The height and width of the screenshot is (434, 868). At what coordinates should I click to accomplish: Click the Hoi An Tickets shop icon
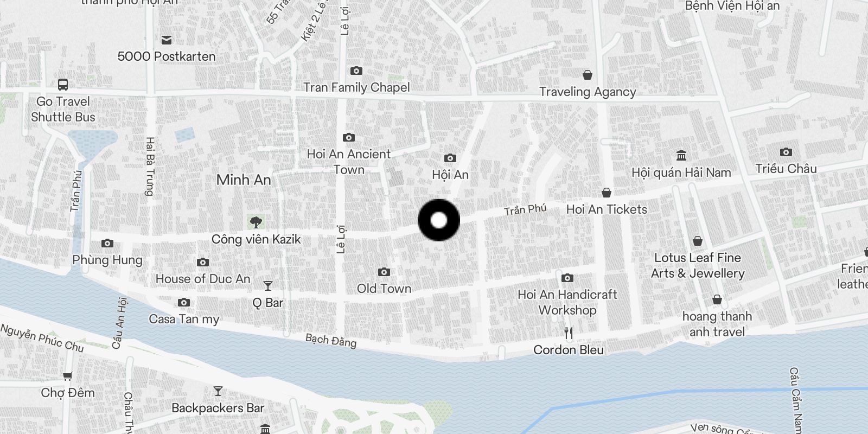click(607, 193)
